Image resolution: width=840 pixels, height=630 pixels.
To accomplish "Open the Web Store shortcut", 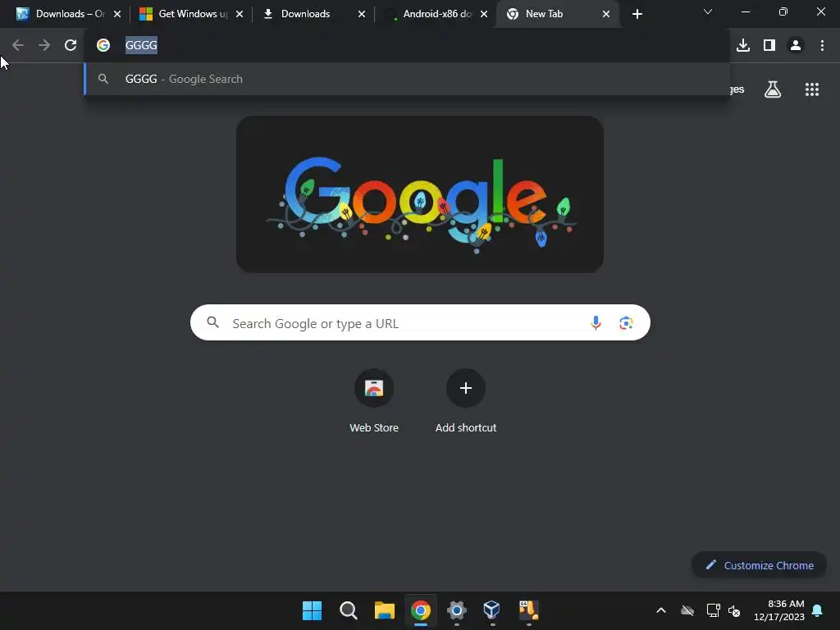I will coord(374,401).
